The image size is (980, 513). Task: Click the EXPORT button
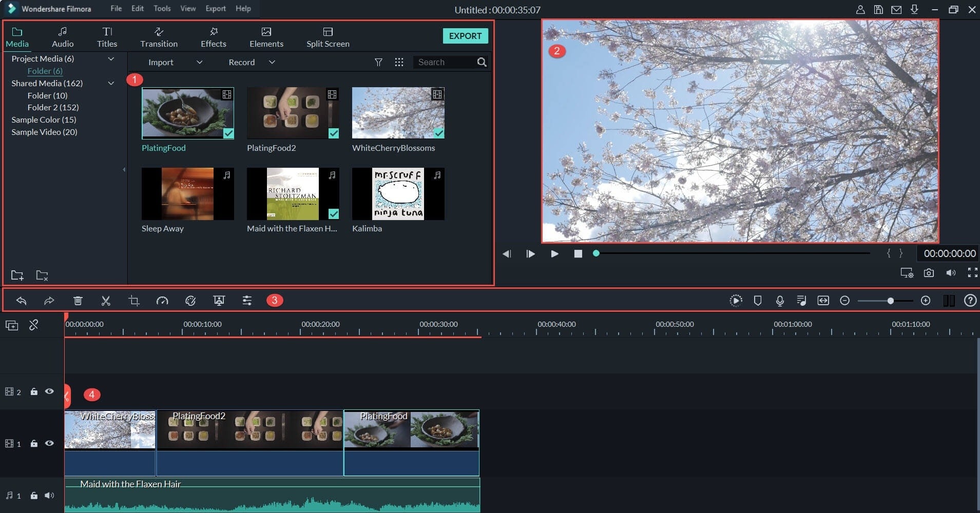pos(465,36)
